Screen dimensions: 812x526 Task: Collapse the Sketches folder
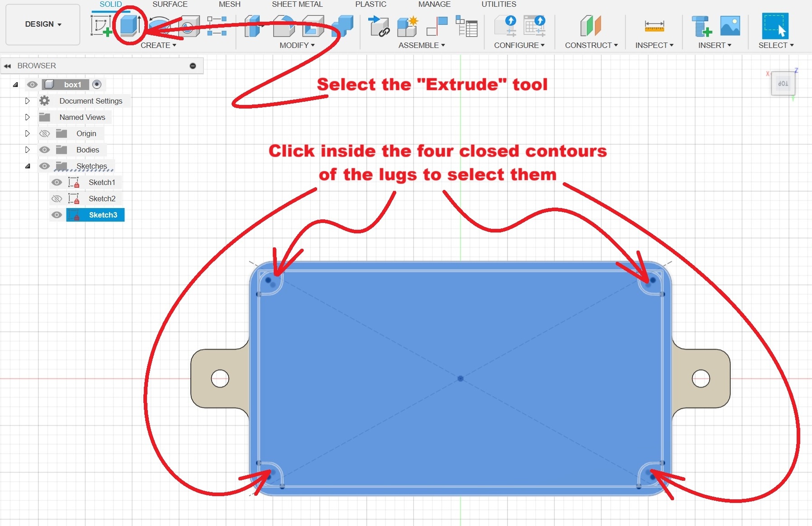tap(28, 166)
